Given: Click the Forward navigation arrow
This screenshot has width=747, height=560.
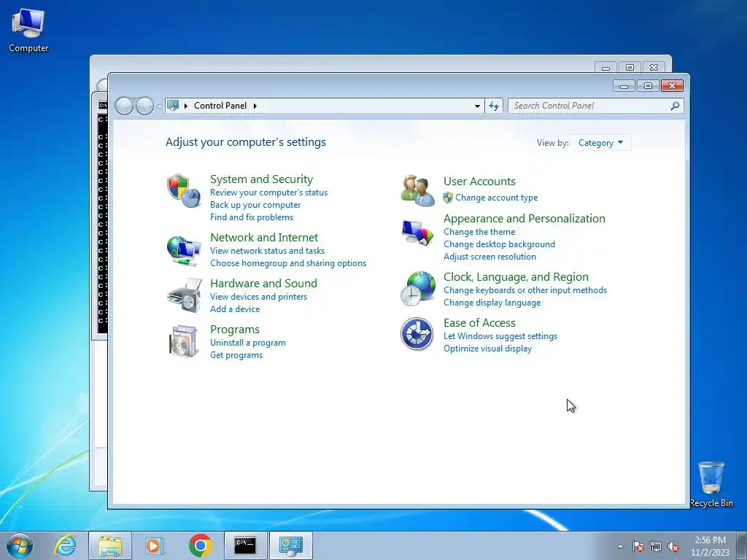Looking at the screenshot, I should [144, 106].
